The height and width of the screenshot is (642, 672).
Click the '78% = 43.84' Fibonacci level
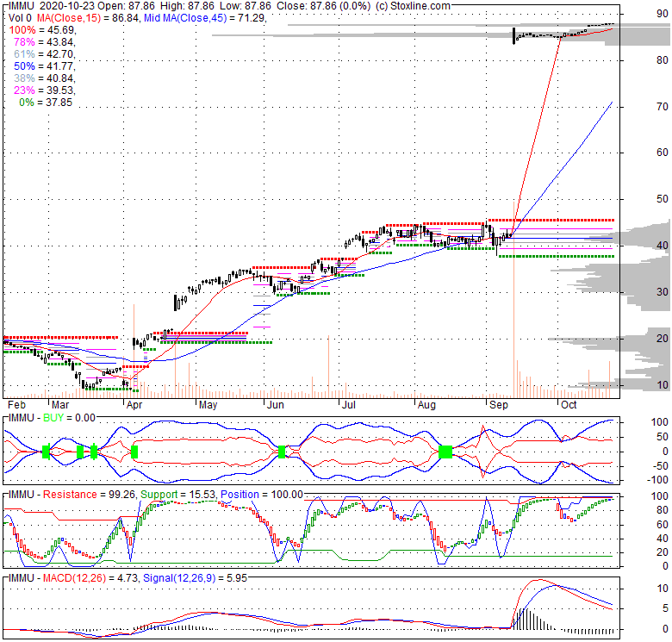(45, 42)
